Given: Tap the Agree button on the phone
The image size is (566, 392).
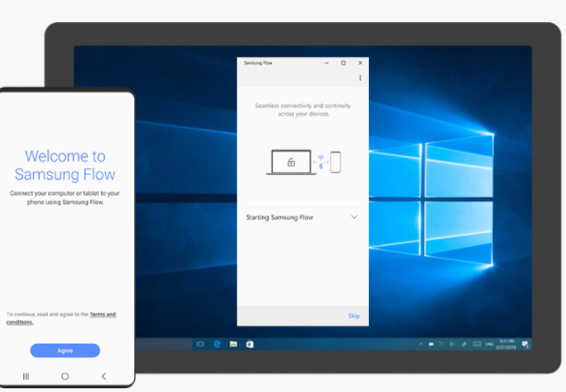Looking at the screenshot, I should (x=65, y=350).
